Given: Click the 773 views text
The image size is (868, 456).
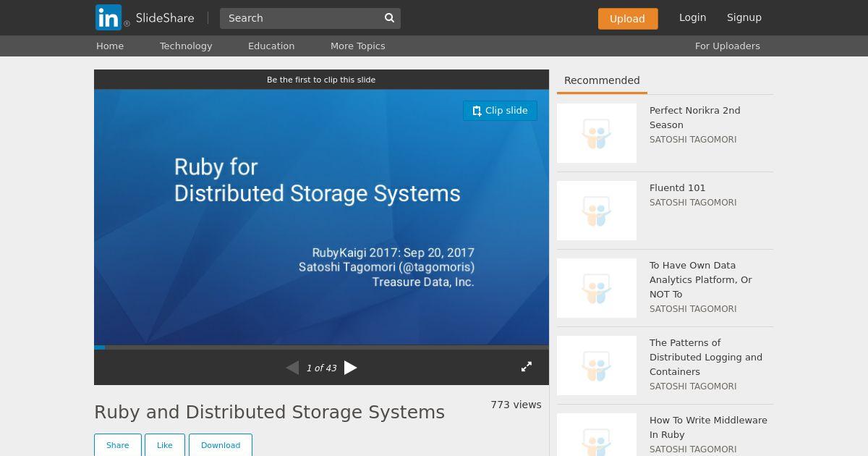Looking at the screenshot, I should (516, 405).
